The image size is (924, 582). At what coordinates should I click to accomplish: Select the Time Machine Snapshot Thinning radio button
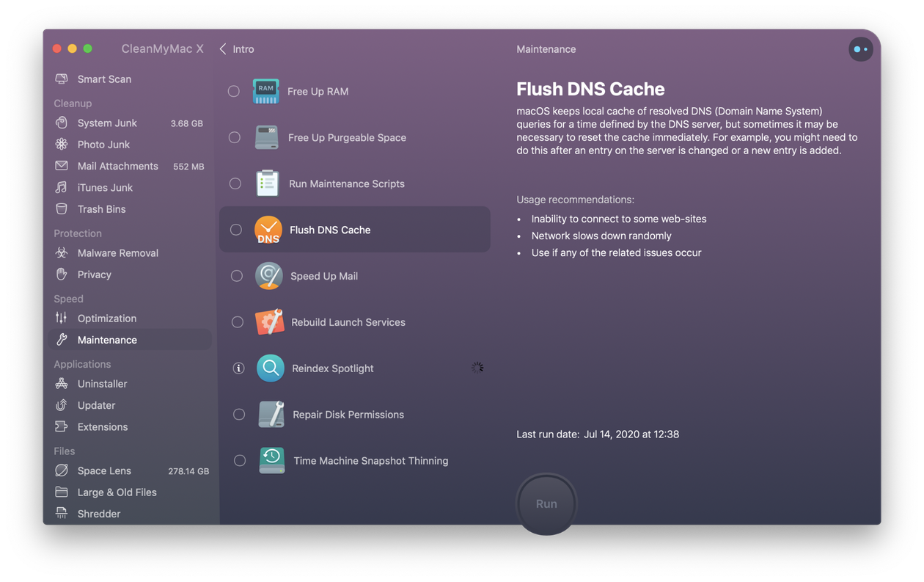[x=239, y=461]
